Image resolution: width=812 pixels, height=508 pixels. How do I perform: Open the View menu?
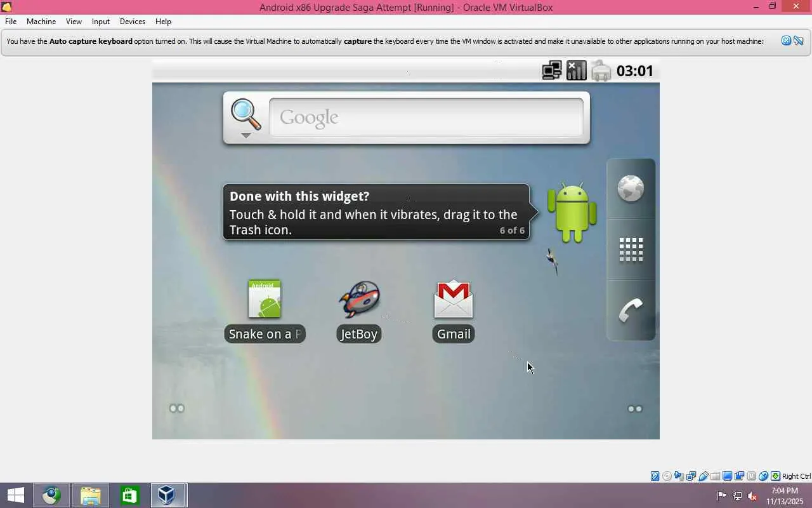pyautogui.click(x=74, y=21)
